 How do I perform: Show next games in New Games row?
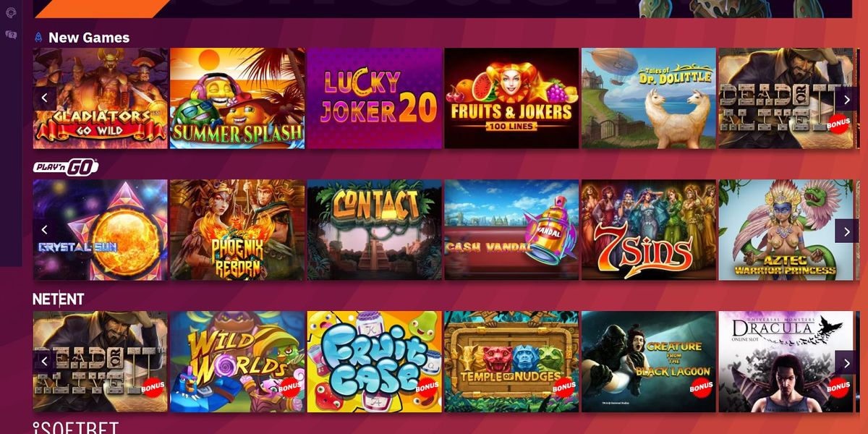tap(847, 98)
